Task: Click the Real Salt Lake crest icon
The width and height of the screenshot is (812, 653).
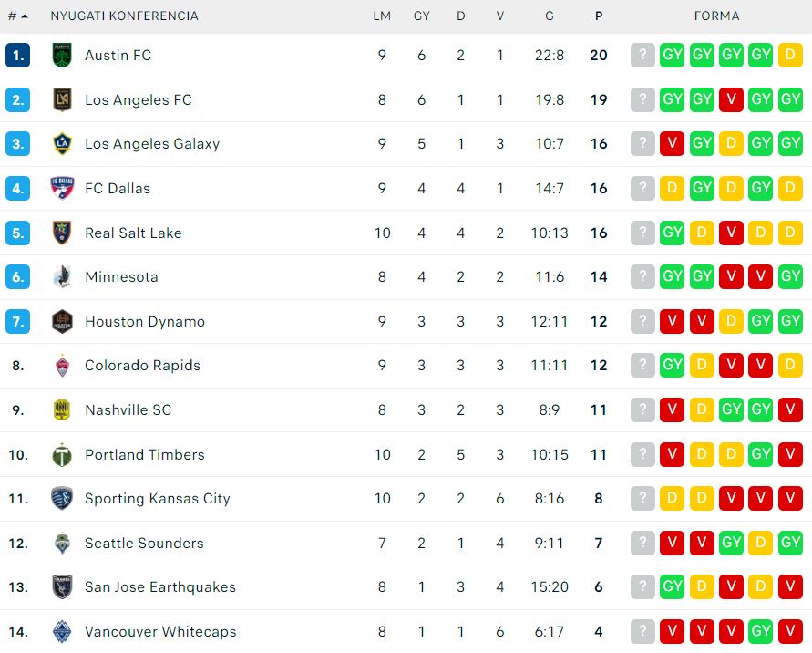Action: [62, 233]
